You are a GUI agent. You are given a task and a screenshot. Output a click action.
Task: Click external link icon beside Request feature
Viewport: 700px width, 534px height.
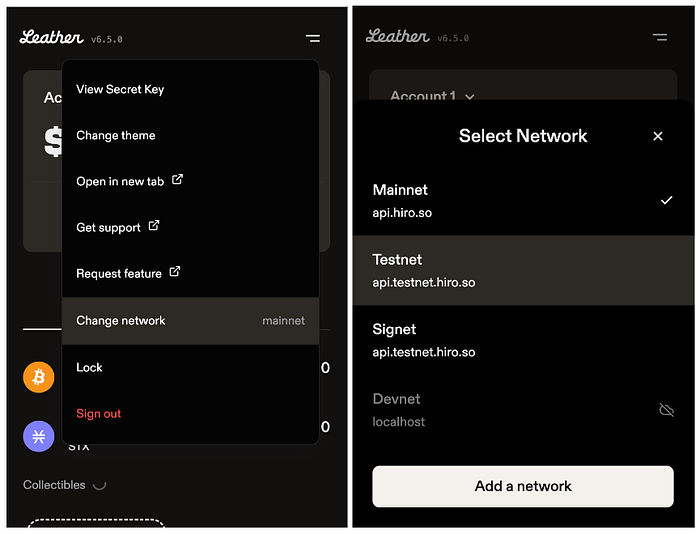pyautogui.click(x=175, y=271)
